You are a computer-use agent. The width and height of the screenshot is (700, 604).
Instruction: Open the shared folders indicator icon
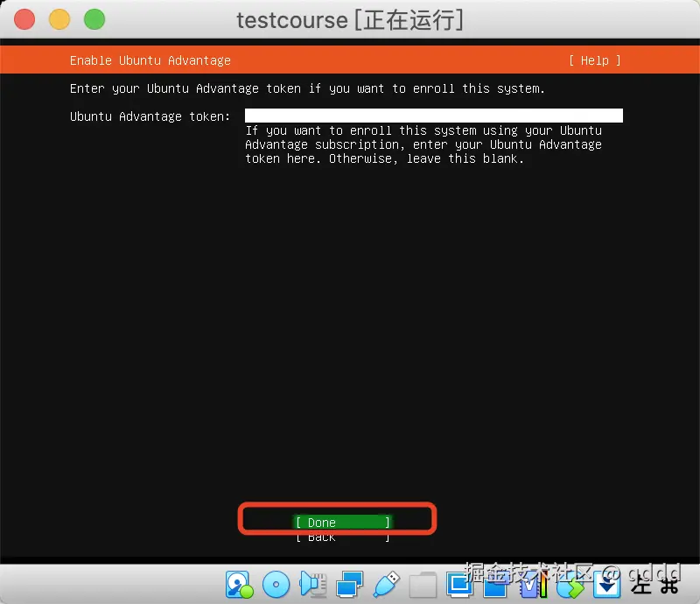click(x=423, y=585)
